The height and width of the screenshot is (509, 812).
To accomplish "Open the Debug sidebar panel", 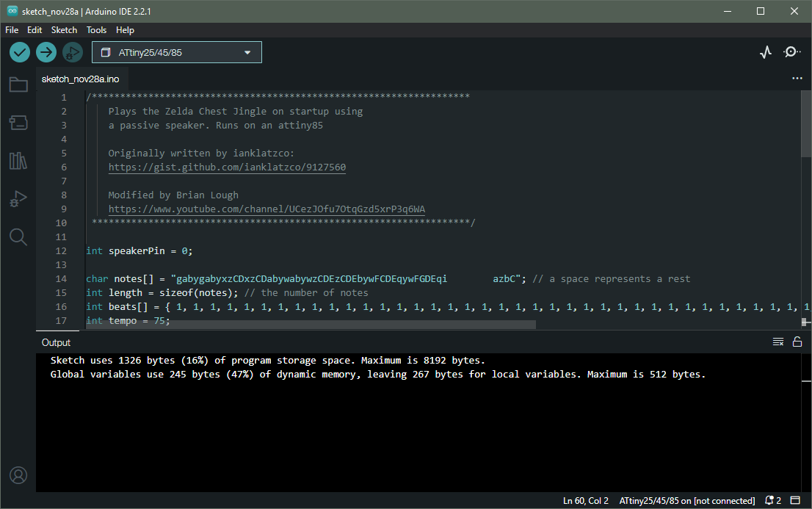I will tap(18, 199).
